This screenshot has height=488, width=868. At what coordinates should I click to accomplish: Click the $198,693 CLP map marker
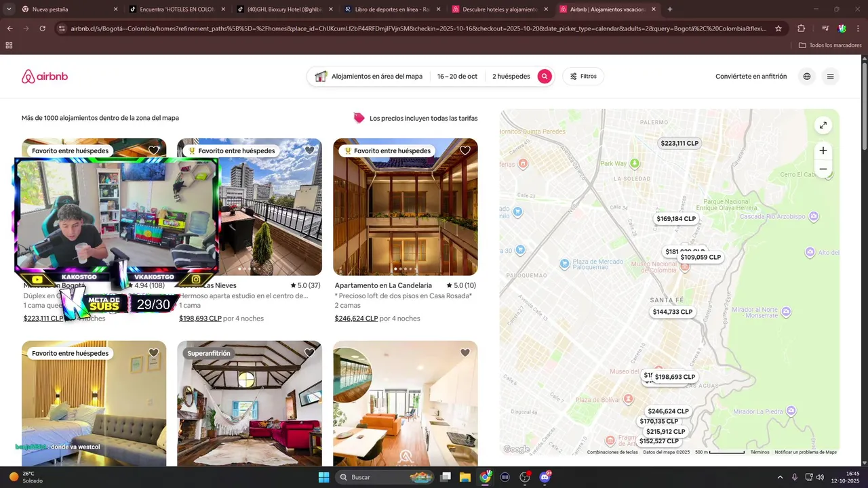pos(675,377)
